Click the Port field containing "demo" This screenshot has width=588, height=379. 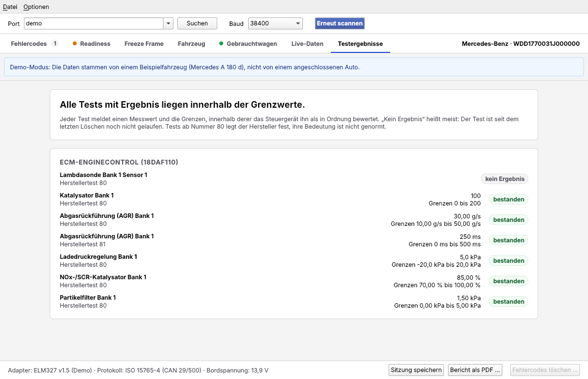tap(93, 23)
